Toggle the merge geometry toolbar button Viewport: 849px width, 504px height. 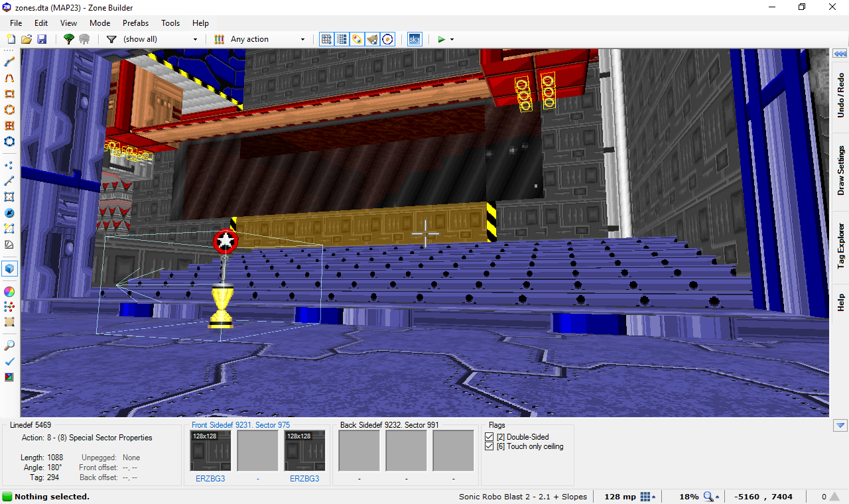357,39
